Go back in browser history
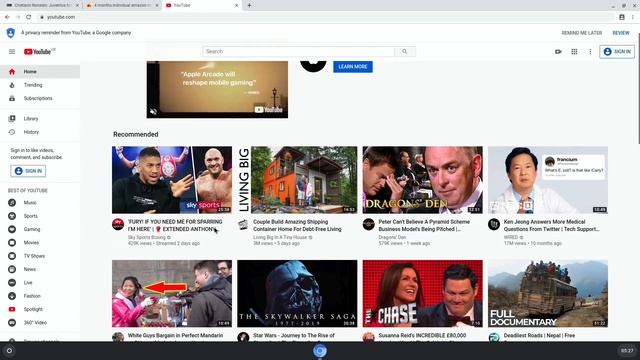This screenshot has width=640, height=360. click(7, 17)
